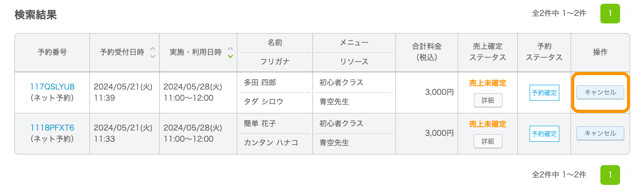Click 詳細 button for 簡単 花子 reservation
This screenshot has width=644, height=195.
[x=488, y=141]
